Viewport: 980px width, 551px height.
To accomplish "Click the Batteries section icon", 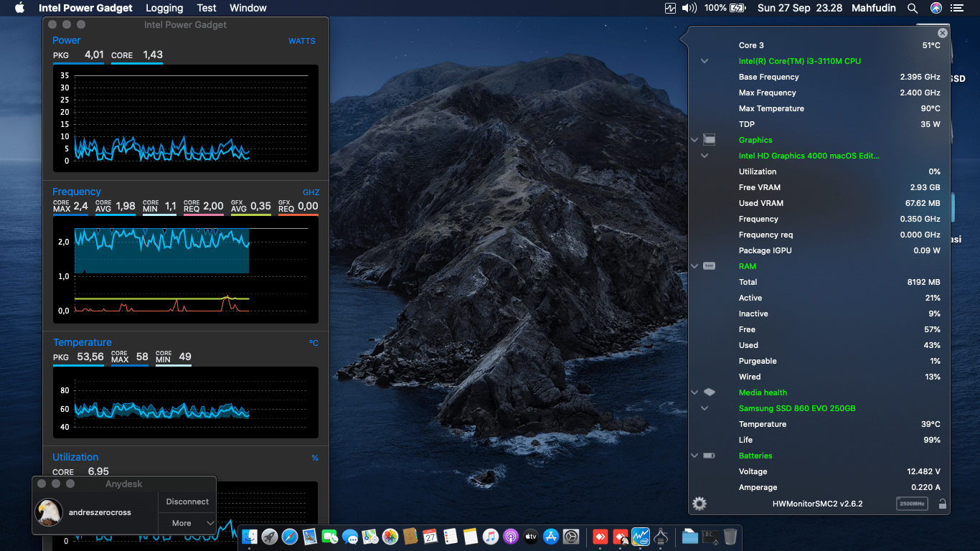I will (x=710, y=456).
